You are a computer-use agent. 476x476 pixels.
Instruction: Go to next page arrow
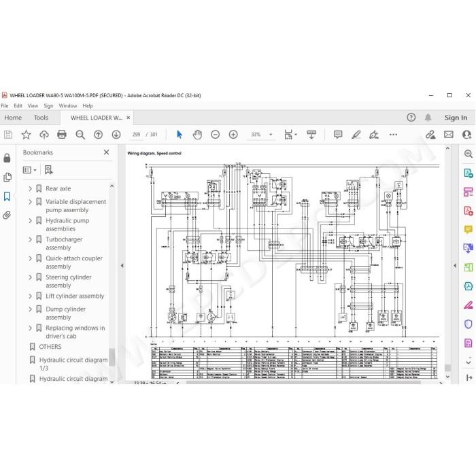click(116, 135)
